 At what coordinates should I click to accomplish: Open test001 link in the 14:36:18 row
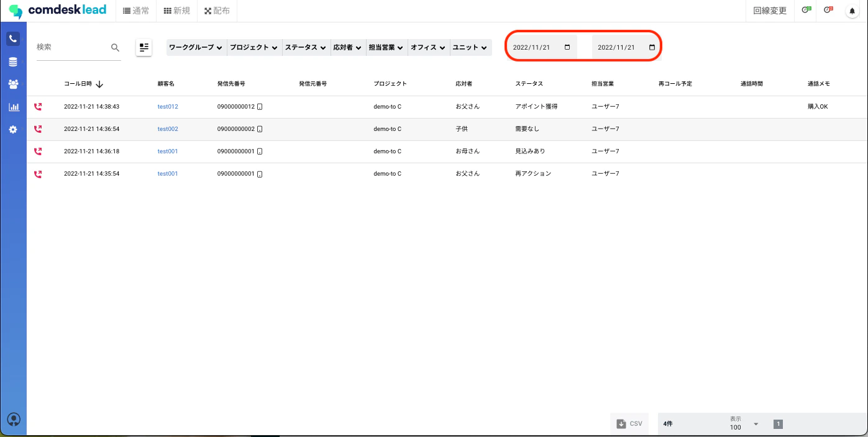[x=168, y=151]
